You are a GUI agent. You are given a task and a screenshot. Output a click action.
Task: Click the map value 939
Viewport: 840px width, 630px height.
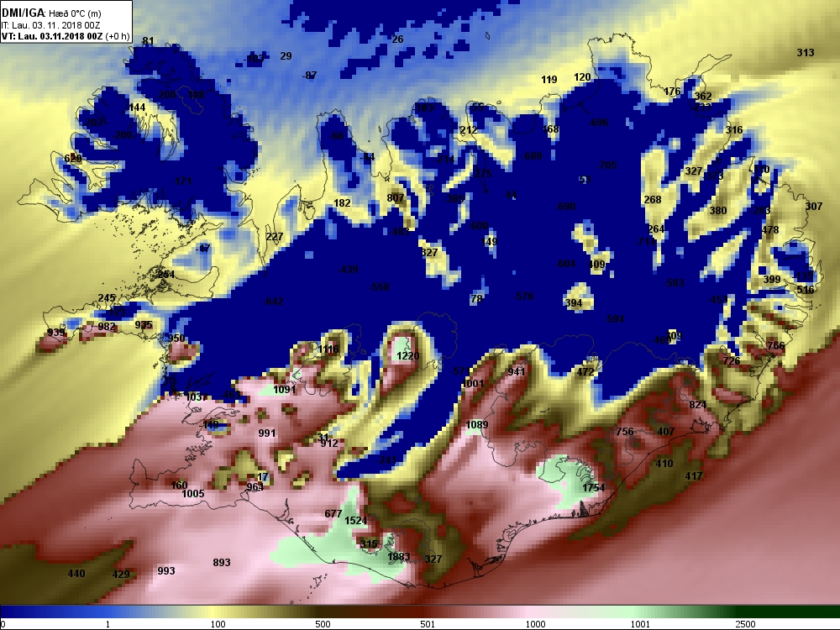[55, 332]
